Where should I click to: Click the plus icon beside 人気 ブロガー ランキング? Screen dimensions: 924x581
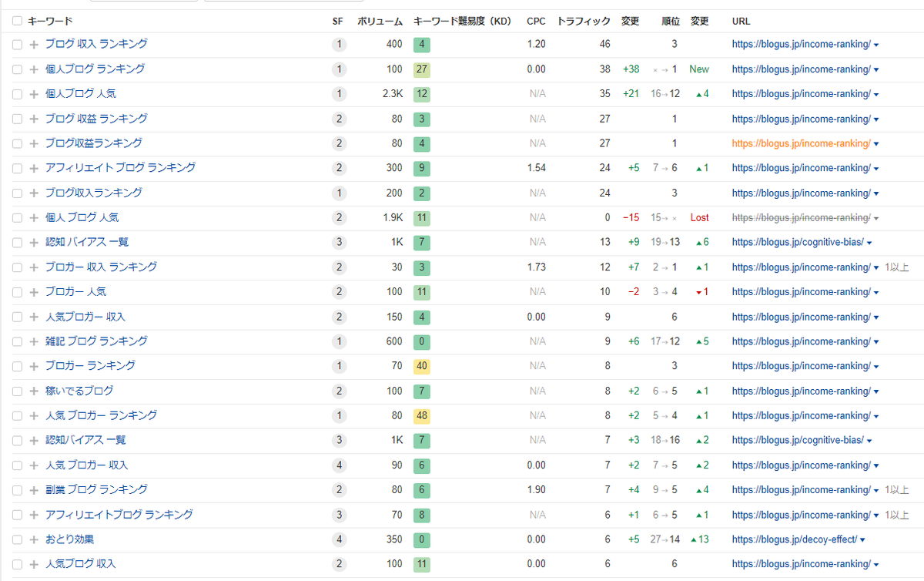[x=34, y=416]
